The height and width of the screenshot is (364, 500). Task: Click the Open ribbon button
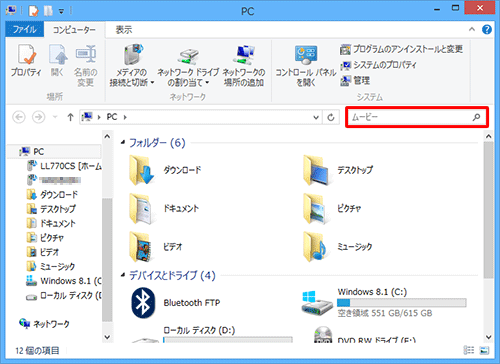pyautogui.click(x=57, y=61)
